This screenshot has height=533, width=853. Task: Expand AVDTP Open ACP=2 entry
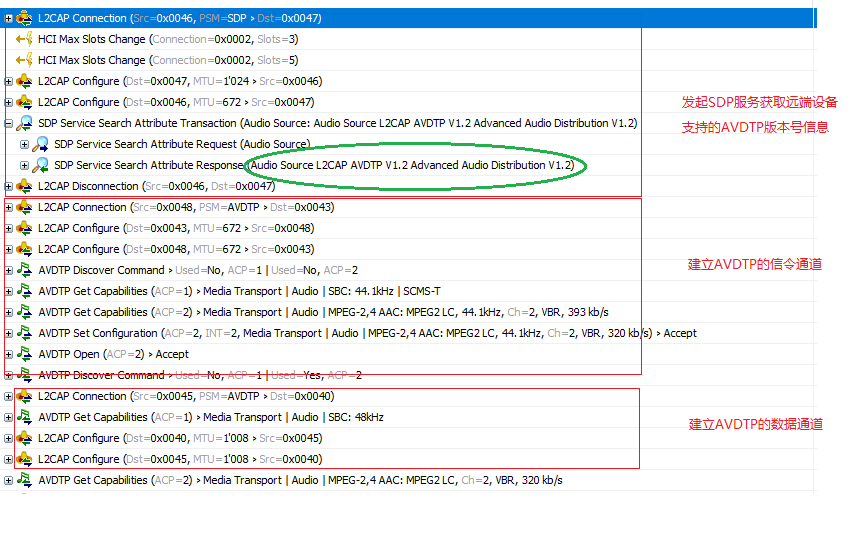(x=8, y=355)
